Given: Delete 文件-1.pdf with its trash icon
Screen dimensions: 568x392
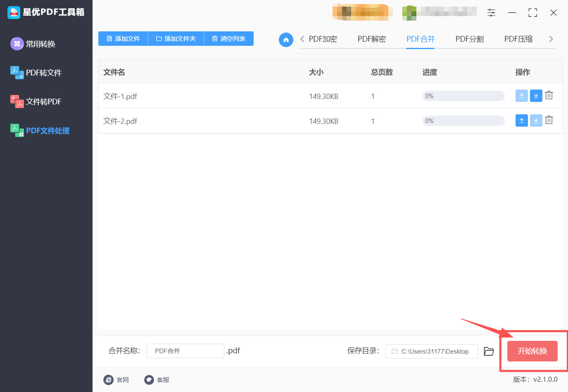Looking at the screenshot, I should [549, 95].
